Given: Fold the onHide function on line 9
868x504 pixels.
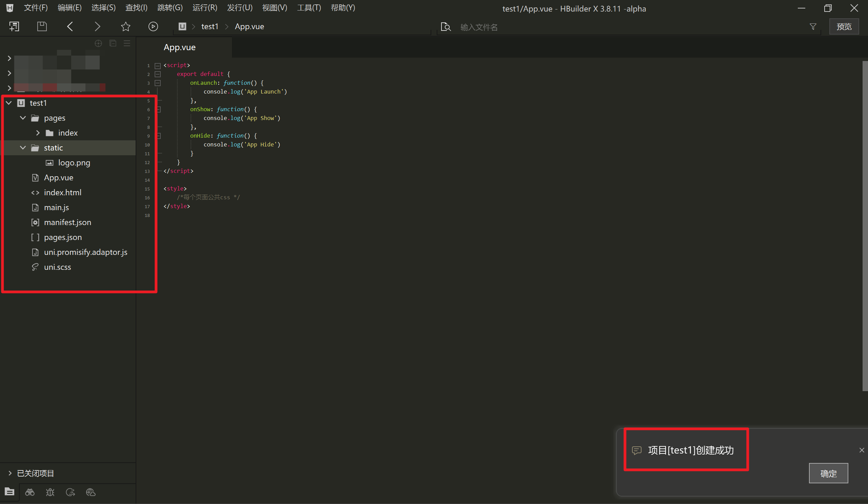Looking at the screenshot, I should (158, 136).
